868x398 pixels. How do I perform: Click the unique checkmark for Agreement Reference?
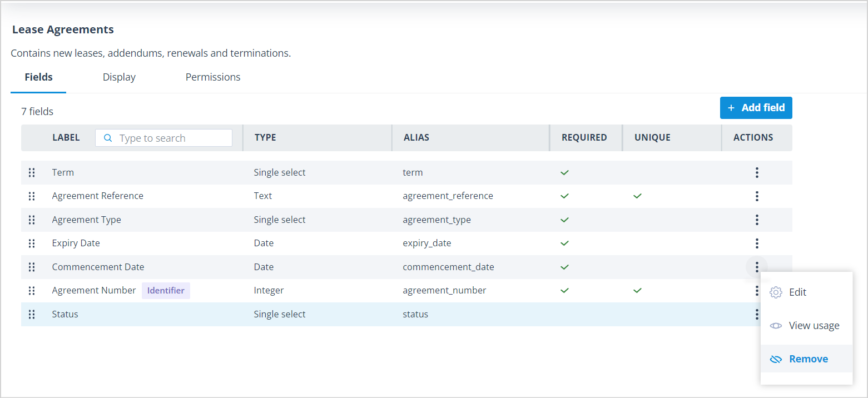pyautogui.click(x=637, y=196)
